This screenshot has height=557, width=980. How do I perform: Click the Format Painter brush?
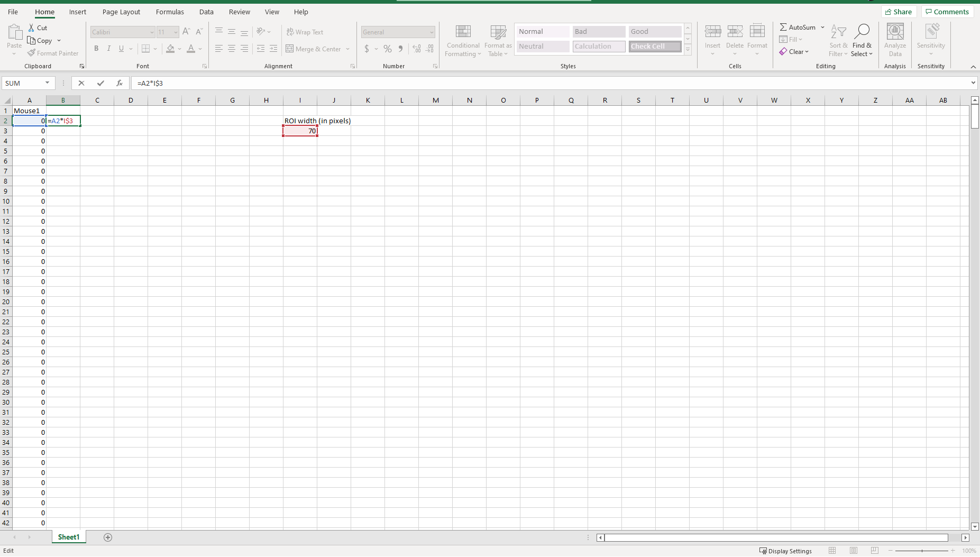31,53
